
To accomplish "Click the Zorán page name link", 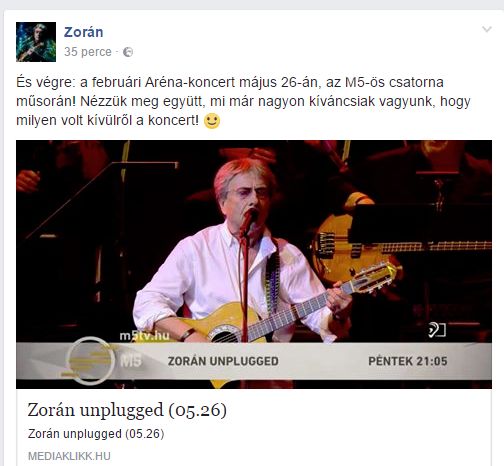I will (x=83, y=32).
